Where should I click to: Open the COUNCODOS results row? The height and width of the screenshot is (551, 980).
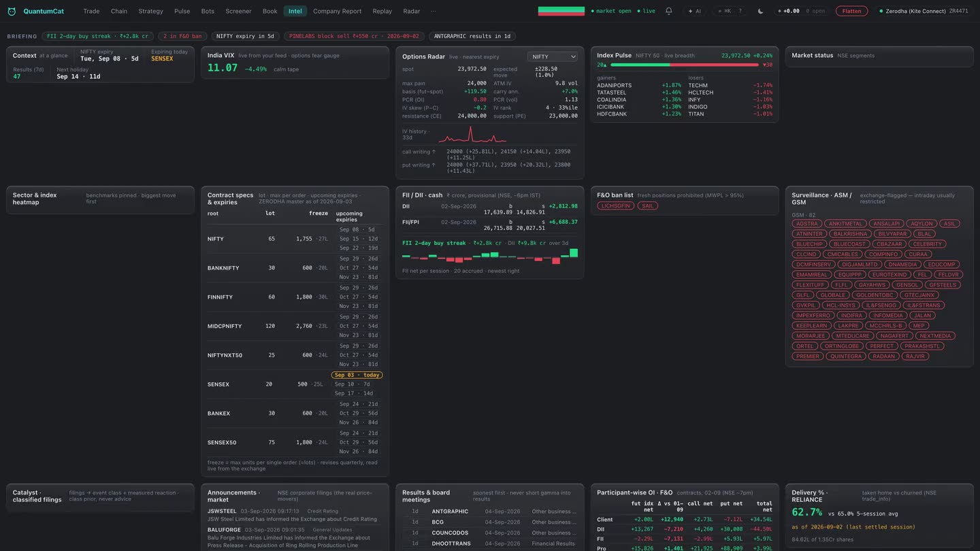490,533
